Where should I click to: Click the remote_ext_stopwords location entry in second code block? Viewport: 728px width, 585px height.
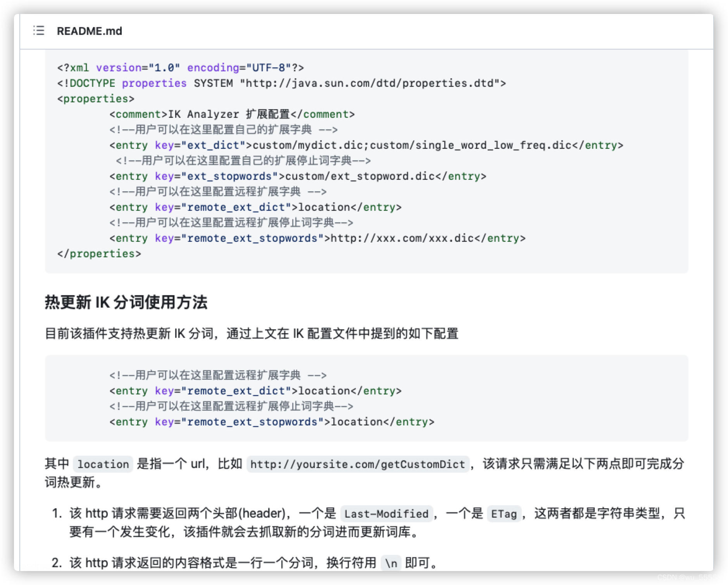[272, 422]
